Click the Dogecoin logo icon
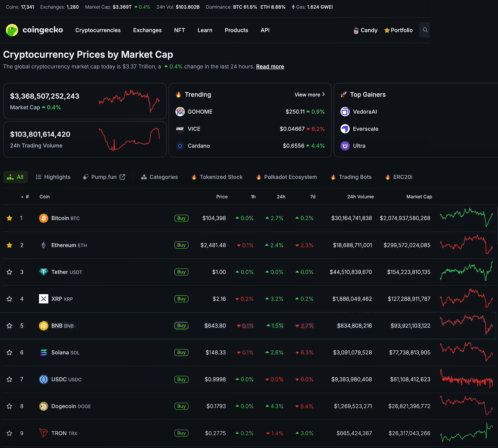 (43, 406)
